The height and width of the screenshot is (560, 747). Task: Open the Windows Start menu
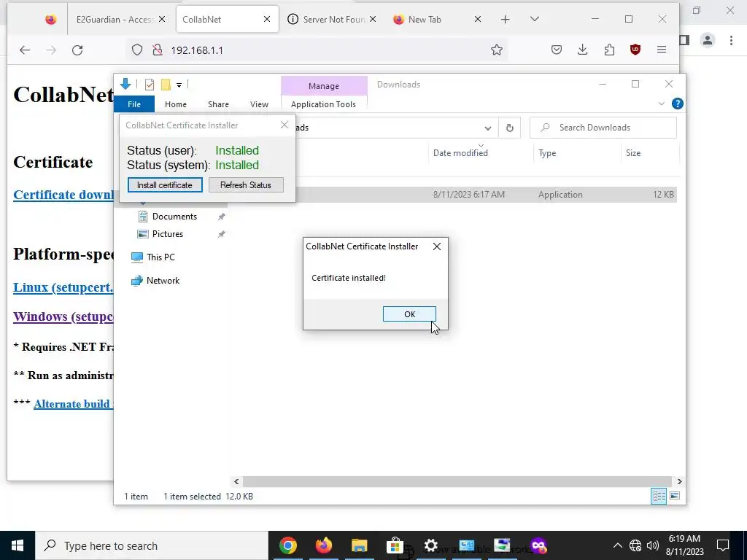point(18,545)
